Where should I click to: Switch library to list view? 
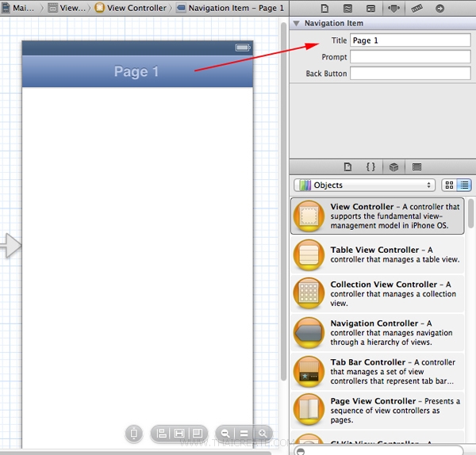(464, 185)
